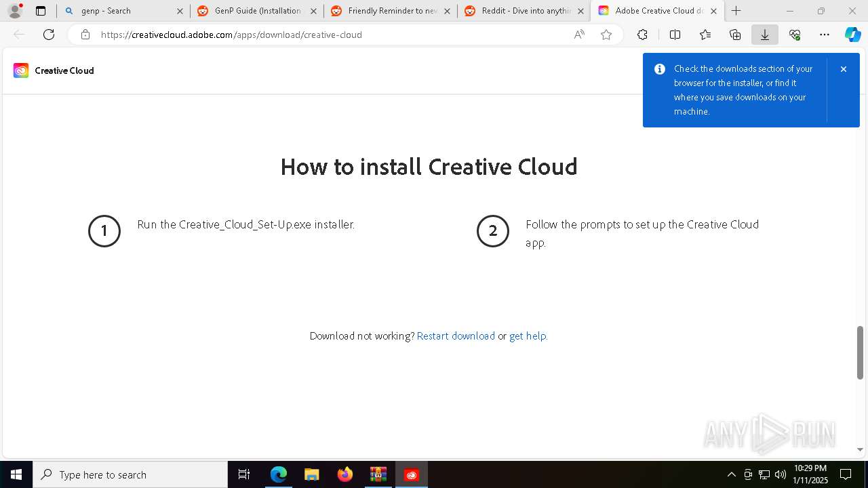Click the taskbar search box

click(130, 474)
